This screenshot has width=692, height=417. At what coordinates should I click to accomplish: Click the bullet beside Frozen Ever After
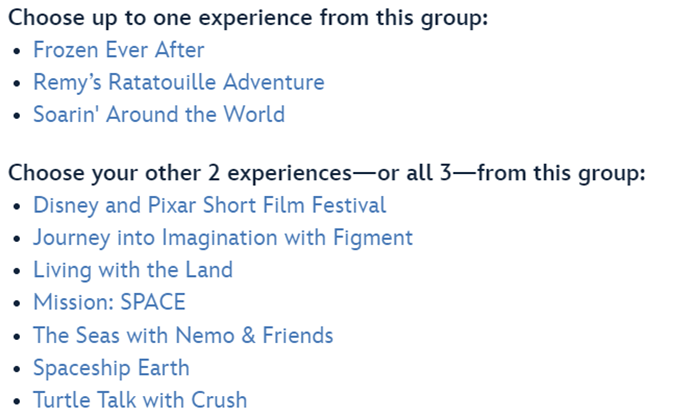(x=16, y=51)
